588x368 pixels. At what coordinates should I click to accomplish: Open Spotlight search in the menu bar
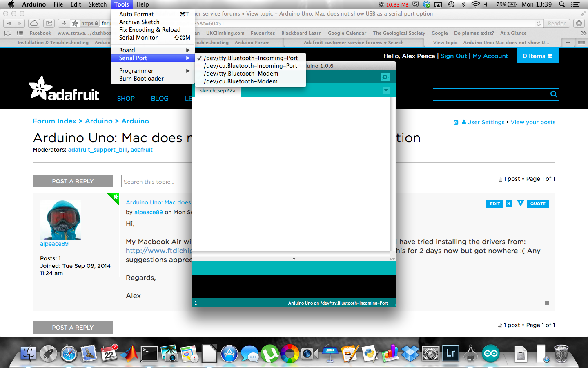pos(562,4)
